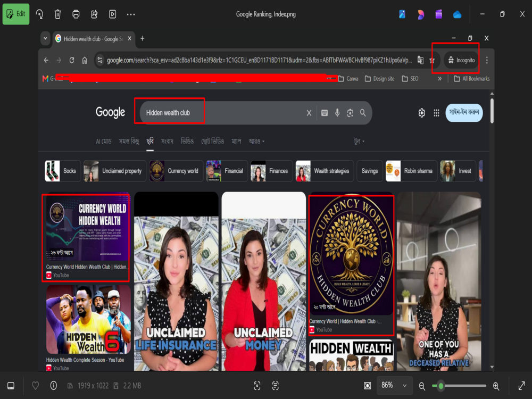The image size is (532, 399).
Task: Adjust the zoom slider handle
Action: pyautogui.click(x=440, y=386)
